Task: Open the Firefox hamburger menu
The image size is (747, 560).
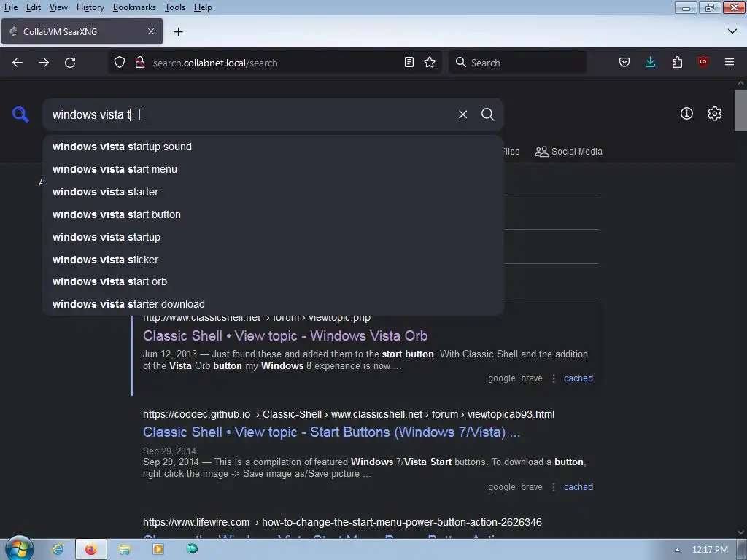Action: (x=729, y=63)
